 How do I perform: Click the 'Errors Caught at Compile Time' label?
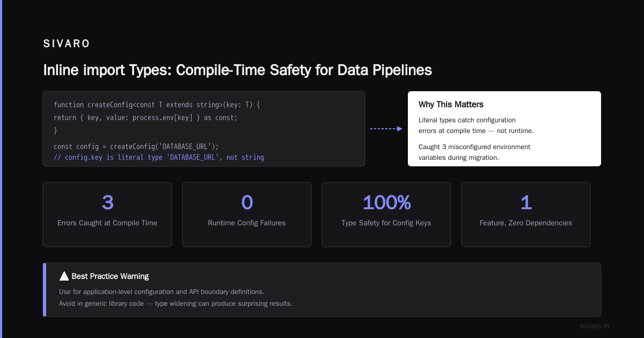click(x=107, y=223)
